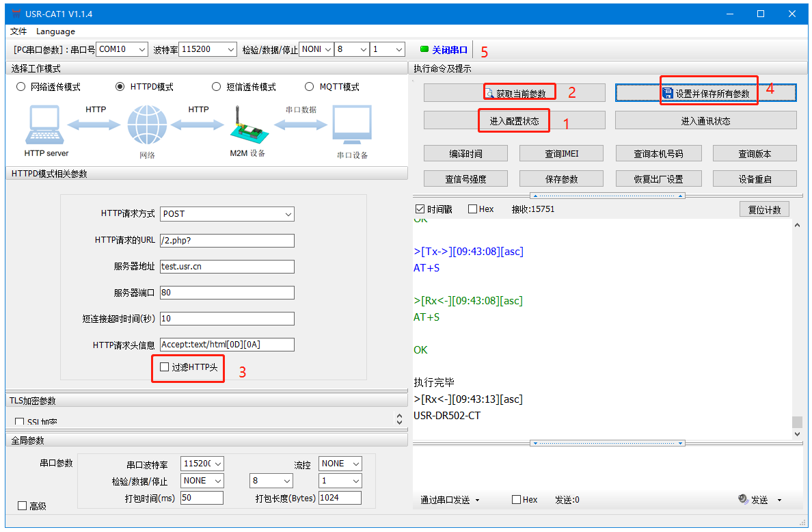
Task: Click the M2M device module icon
Action: [x=246, y=126]
